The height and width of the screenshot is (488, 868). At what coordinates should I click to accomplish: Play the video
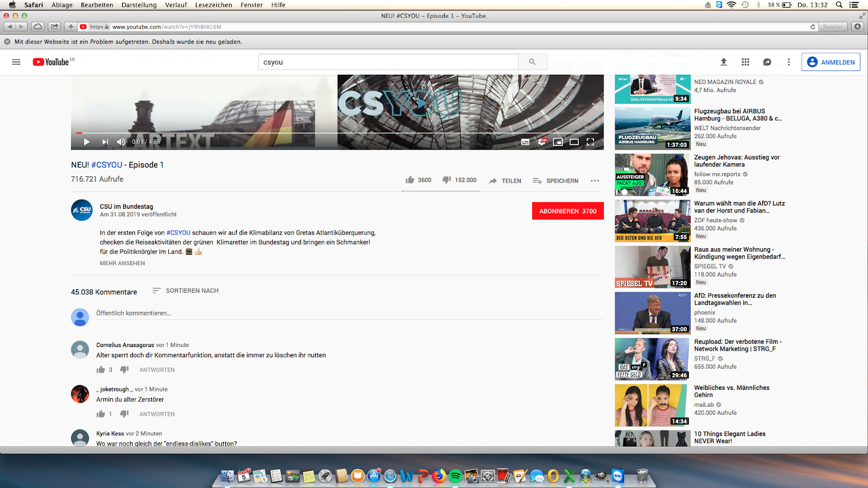click(x=87, y=142)
